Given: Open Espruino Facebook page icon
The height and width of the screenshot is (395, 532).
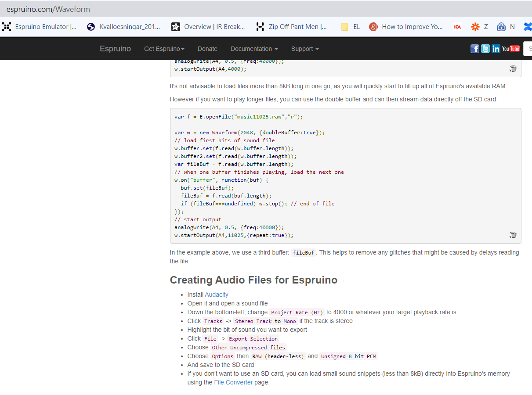Looking at the screenshot, I should tap(475, 49).
